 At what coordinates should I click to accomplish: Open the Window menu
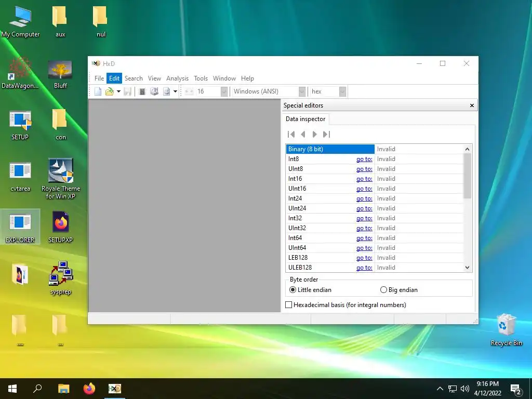[224, 78]
